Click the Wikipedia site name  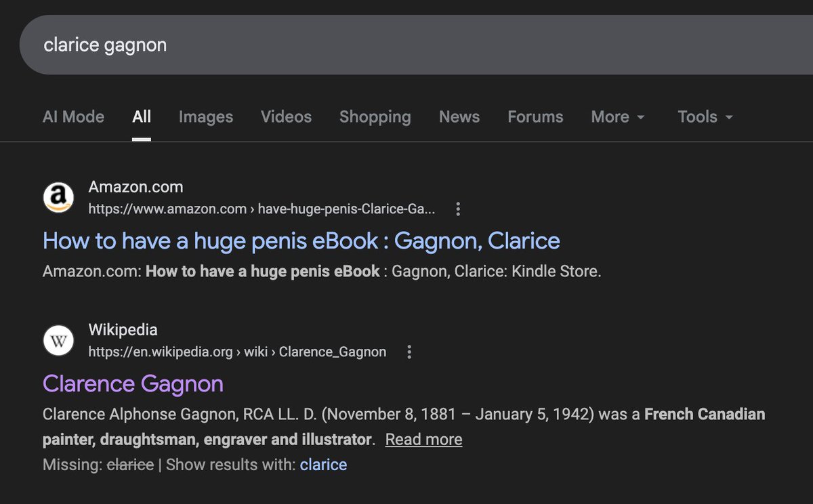pos(123,330)
